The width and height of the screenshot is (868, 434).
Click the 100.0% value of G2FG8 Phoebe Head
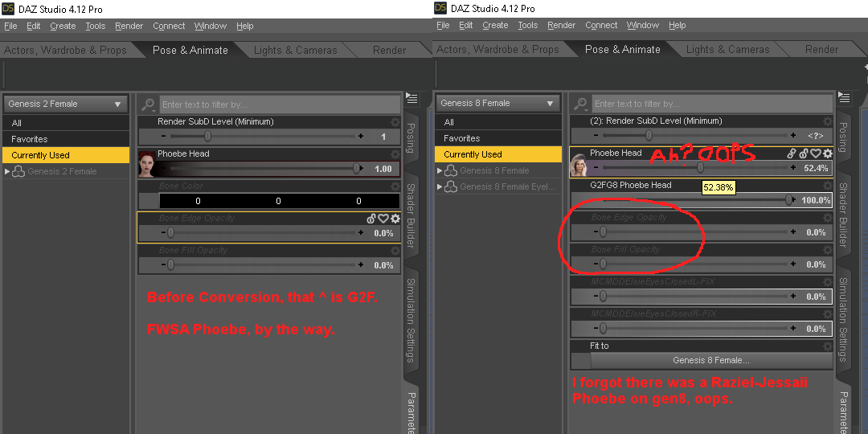click(816, 200)
